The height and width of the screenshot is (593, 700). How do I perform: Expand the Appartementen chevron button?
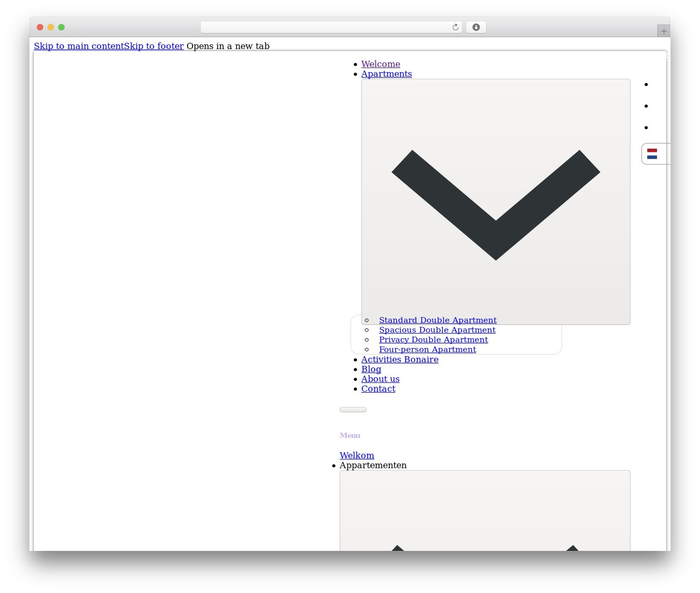point(485,510)
